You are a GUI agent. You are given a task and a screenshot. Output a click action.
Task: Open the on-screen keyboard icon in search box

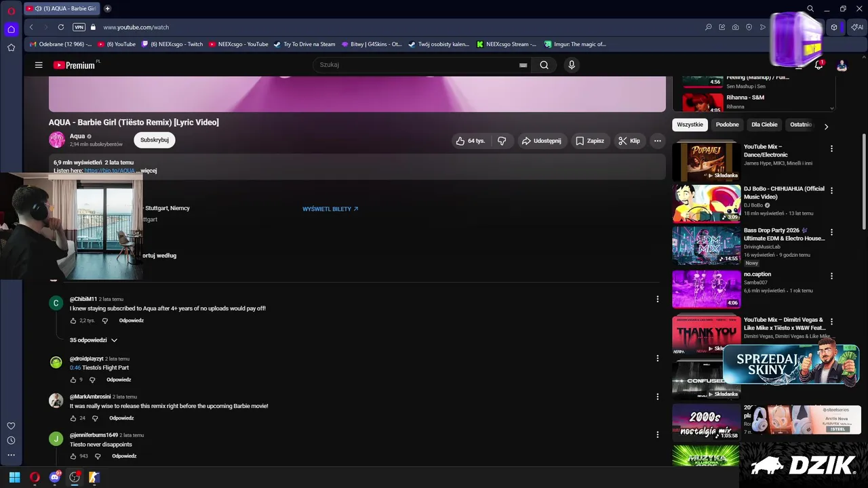(523, 65)
